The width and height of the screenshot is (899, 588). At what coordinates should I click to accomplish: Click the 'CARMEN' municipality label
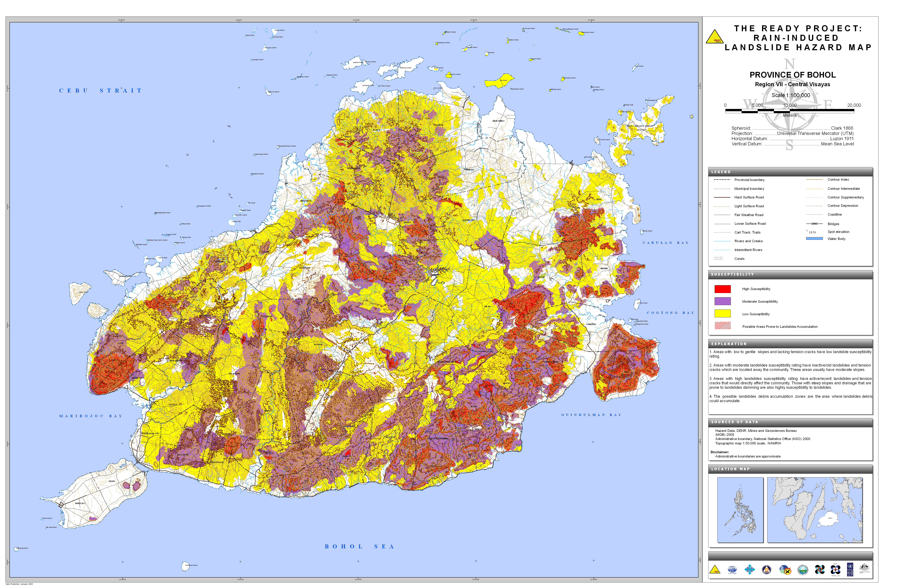(409, 320)
